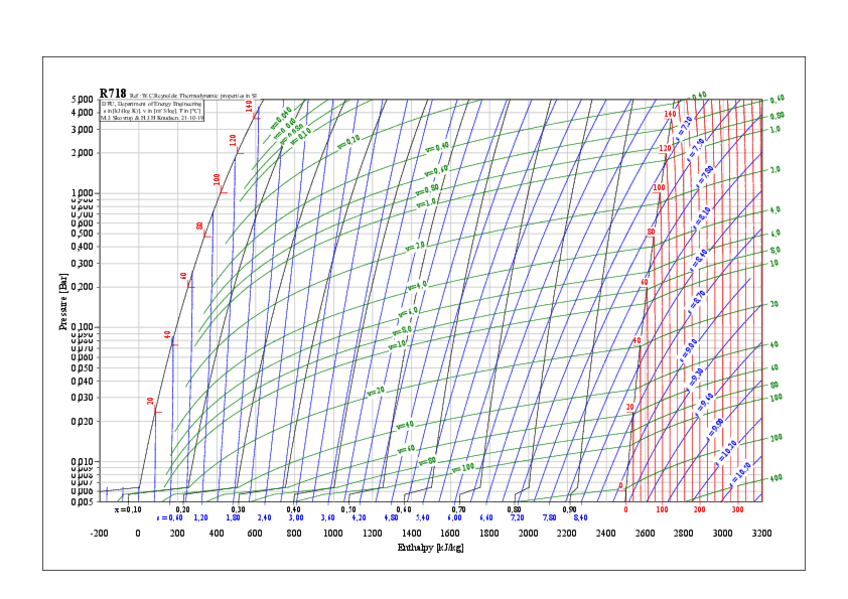
Task: Pick the 0,040 pressure axis tick label
Action: (x=82, y=381)
